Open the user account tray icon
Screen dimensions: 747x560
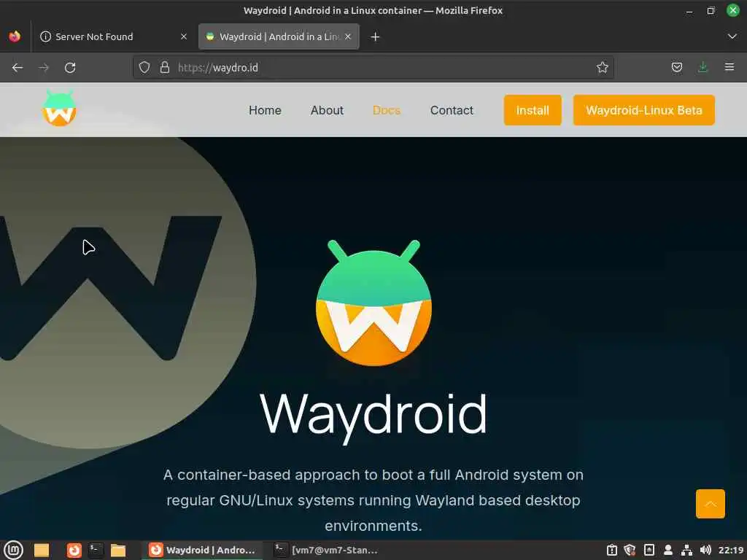click(668, 550)
